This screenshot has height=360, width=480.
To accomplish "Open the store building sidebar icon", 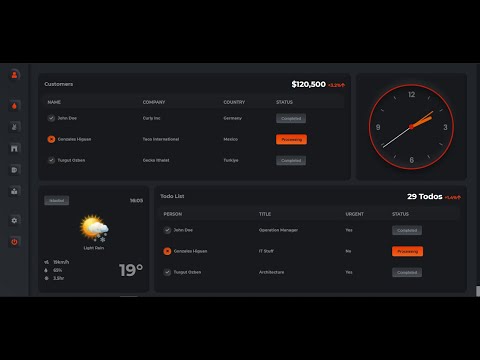I will point(14,148).
